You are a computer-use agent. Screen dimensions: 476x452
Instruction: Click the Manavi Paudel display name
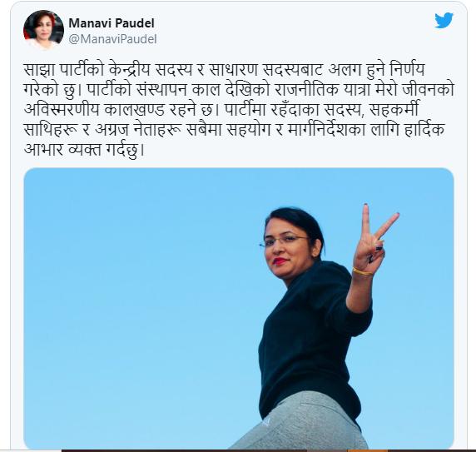(112, 23)
